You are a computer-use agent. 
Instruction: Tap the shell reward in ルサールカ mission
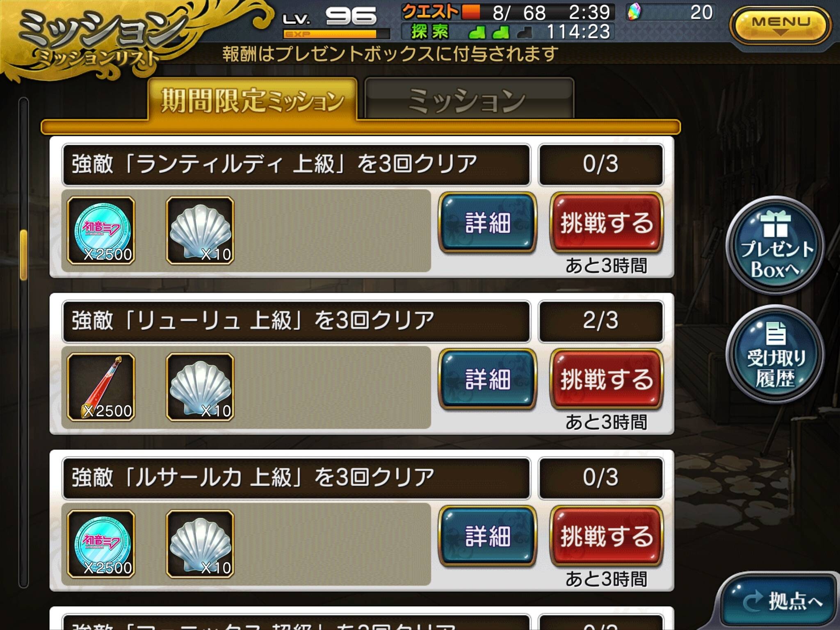[x=200, y=544]
